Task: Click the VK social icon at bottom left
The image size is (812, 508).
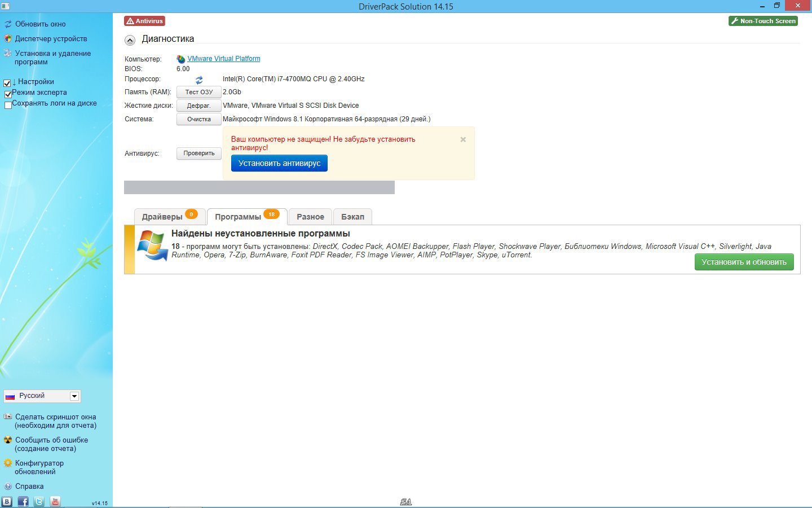Action: (7, 501)
